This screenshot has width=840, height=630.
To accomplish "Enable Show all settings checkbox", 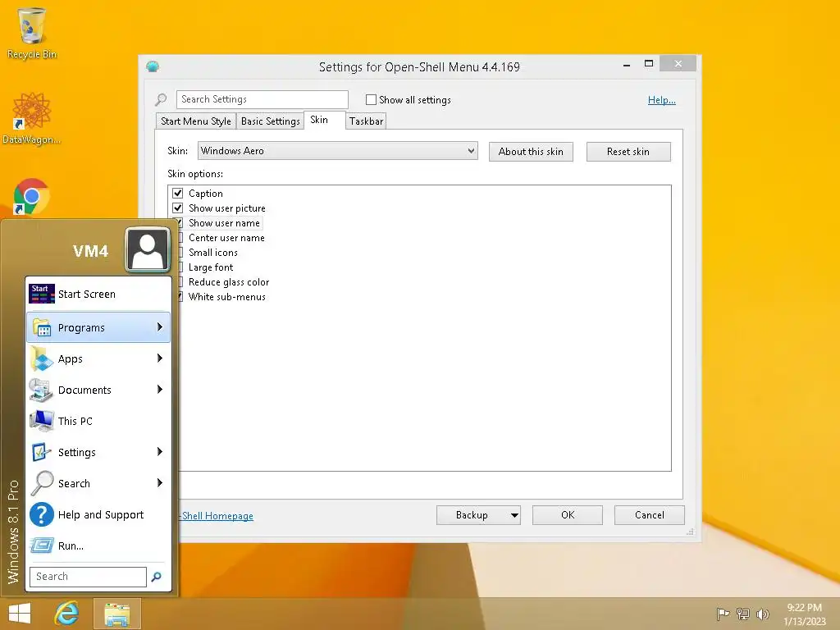I will point(371,99).
